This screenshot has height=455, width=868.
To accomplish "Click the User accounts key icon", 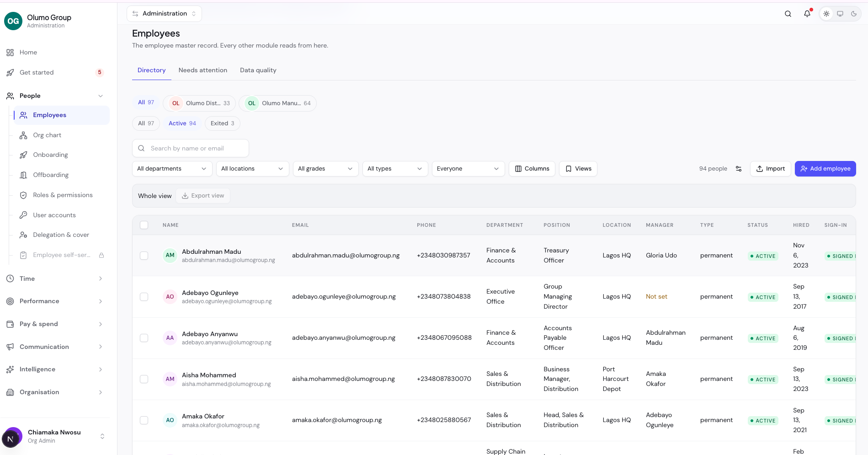I will [x=23, y=215].
